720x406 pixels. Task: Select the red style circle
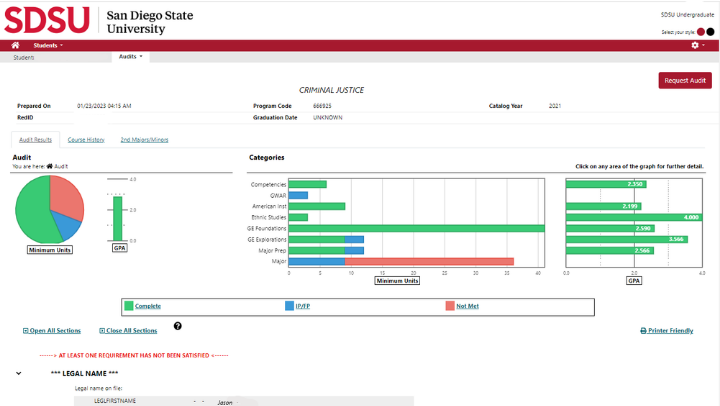[x=700, y=32]
